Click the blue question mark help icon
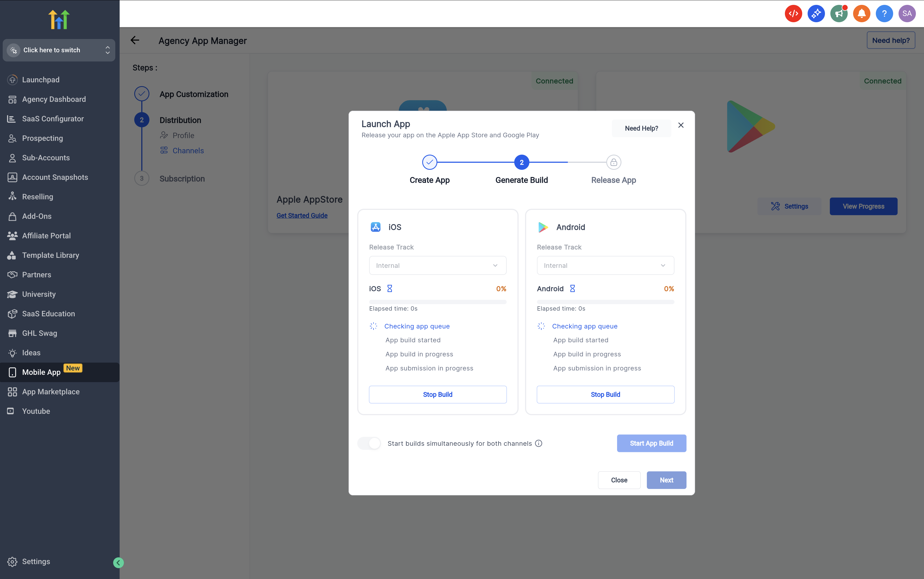Screen dimensions: 924x579 coord(884,14)
